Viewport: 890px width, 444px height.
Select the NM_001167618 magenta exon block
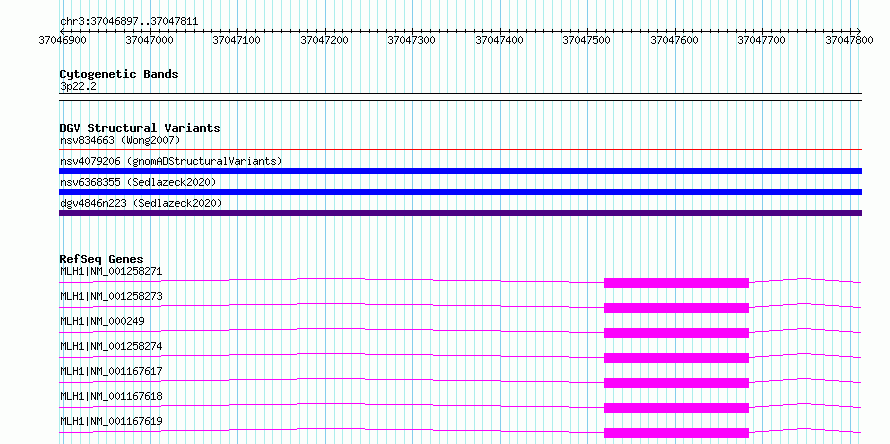[x=677, y=408]
